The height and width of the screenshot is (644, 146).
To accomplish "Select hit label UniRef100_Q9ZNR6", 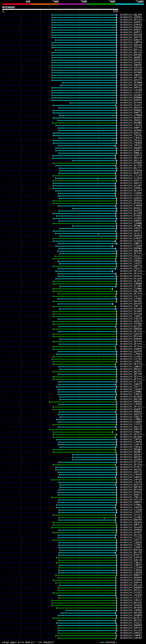I will pos(131,123).
